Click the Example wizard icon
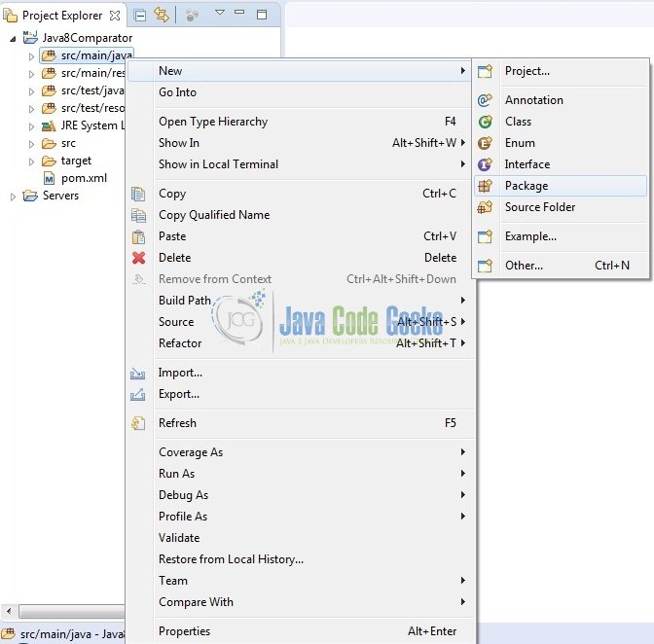654x644 pixels. 485,236
